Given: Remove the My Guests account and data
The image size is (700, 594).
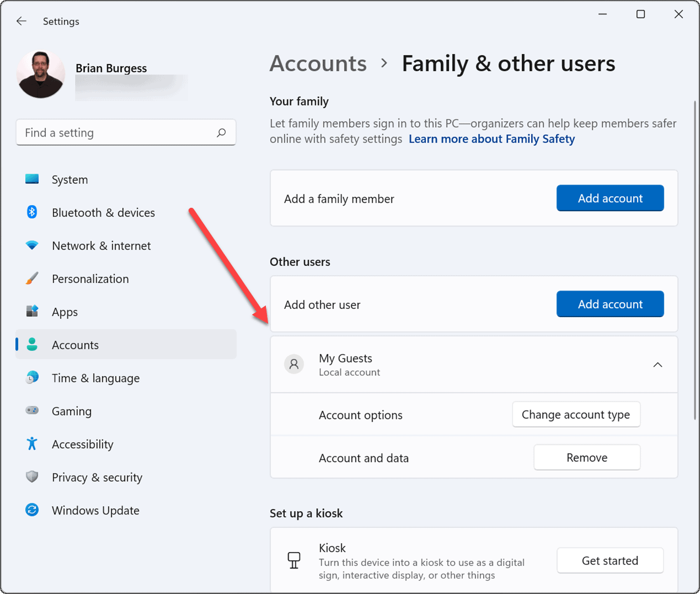Looking at the screenshot, I should coord(587,457).
